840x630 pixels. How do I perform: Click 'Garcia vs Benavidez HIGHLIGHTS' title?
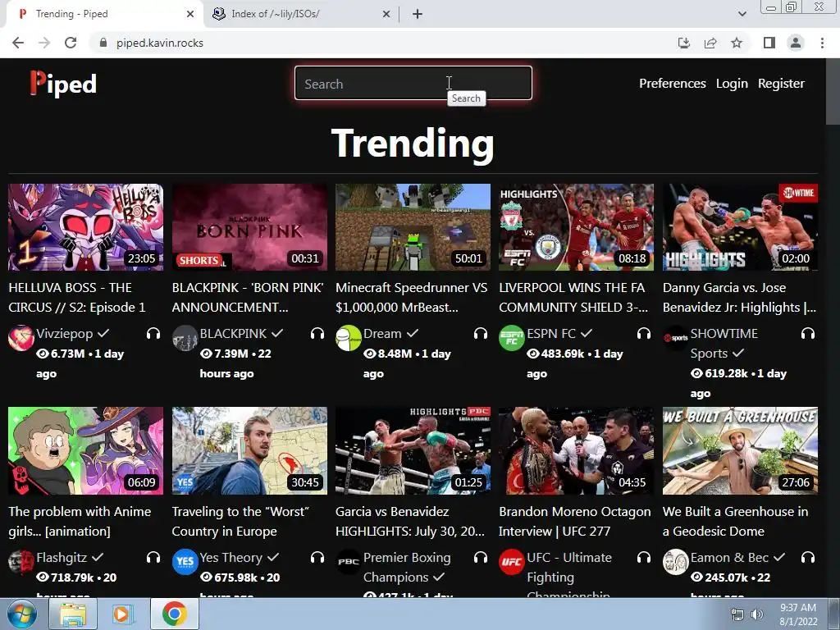410,521
